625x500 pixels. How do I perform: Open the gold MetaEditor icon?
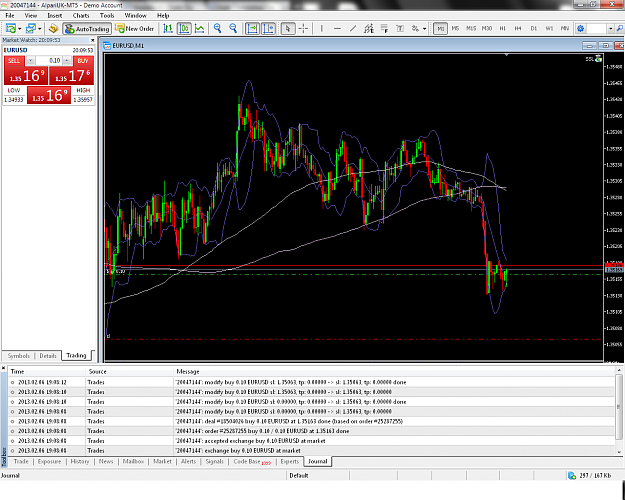click(53, 29)
